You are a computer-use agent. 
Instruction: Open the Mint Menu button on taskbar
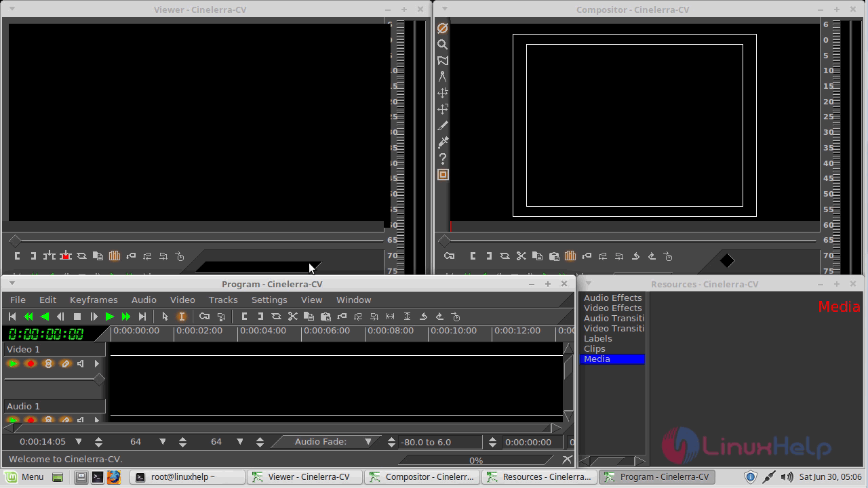coord(25,476)
